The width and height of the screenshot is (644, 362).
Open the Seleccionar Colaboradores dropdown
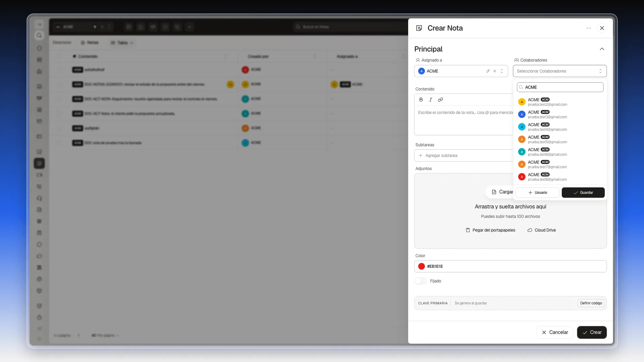(x=559, y=71)
